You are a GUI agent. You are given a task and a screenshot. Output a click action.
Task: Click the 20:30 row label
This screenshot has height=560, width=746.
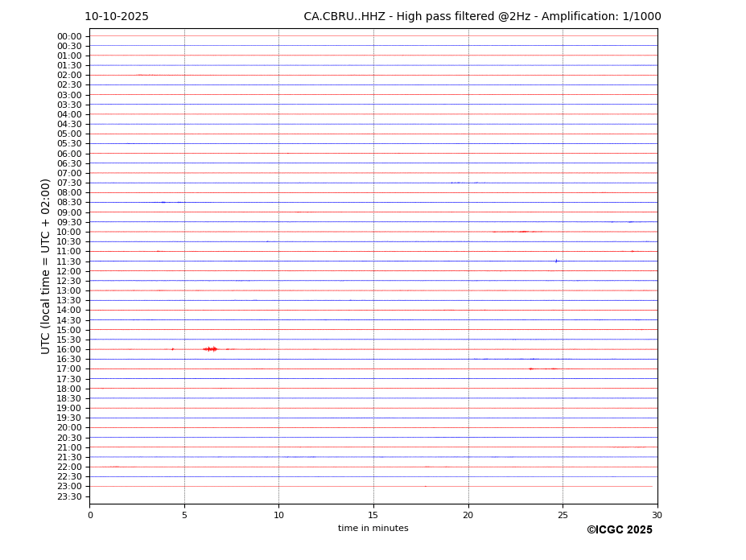[69, 438]
